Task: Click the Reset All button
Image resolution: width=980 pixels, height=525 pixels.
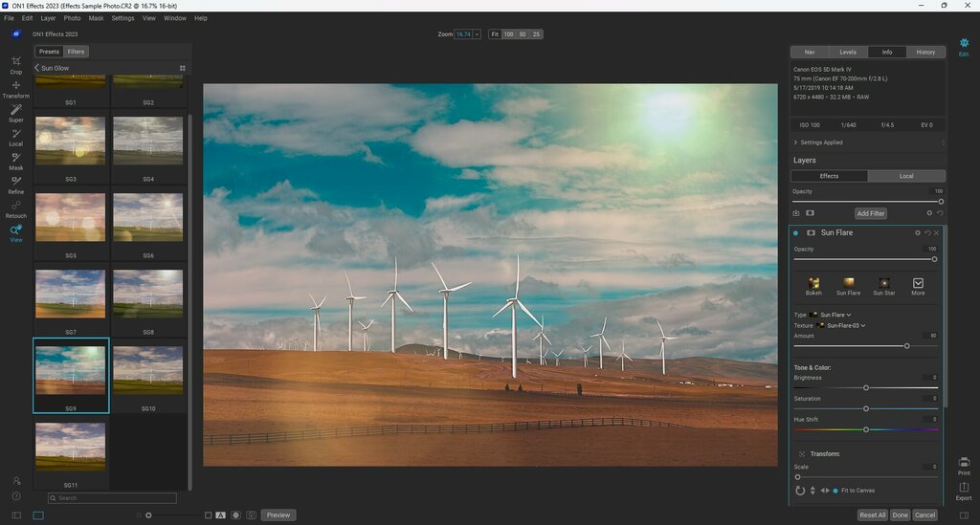Action: [873, 515]
